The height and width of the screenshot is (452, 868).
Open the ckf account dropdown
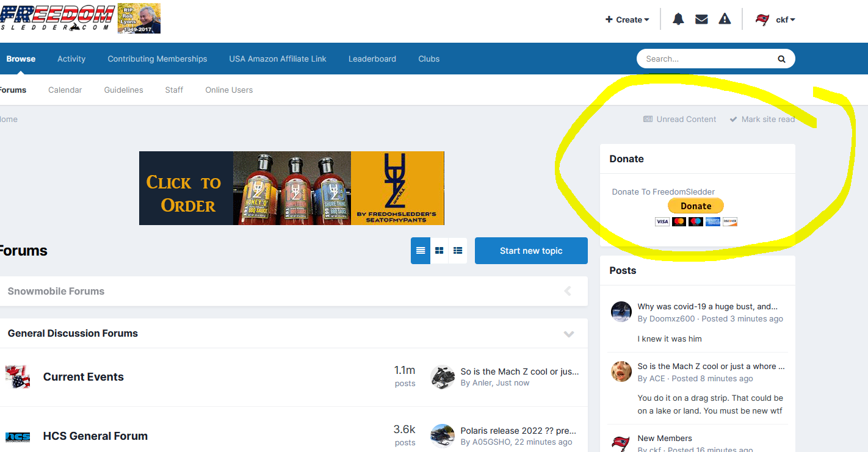coord(786,20)
